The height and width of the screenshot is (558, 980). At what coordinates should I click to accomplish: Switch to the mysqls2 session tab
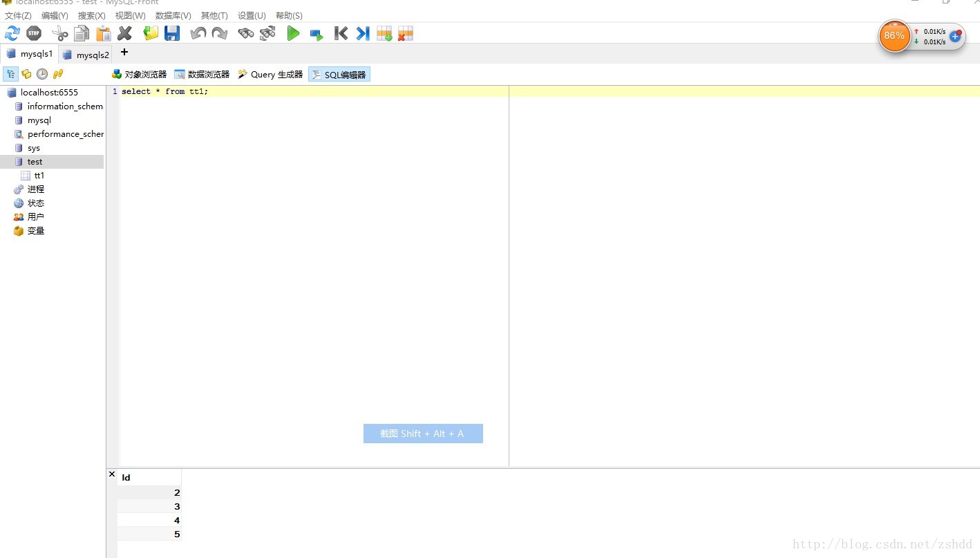[x=86, y=55]
